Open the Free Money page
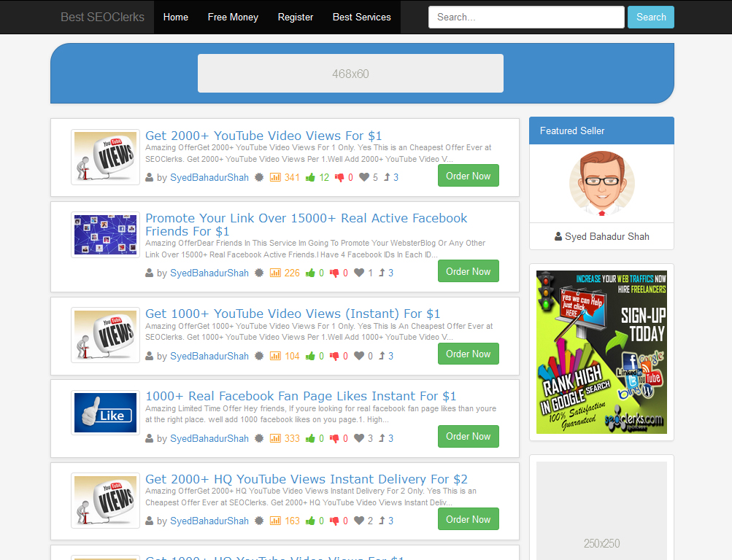Screen dimensions: 732x560 (233, 17)
